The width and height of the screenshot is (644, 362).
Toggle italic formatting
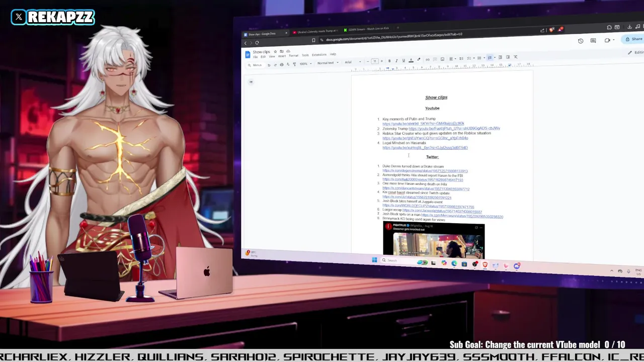click(x=396, y=60)
